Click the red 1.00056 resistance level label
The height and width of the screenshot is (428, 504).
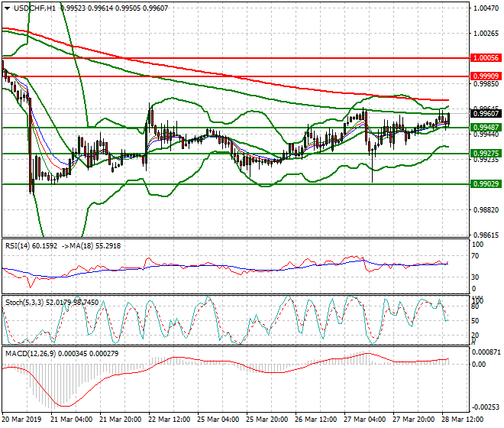[486, 58]
